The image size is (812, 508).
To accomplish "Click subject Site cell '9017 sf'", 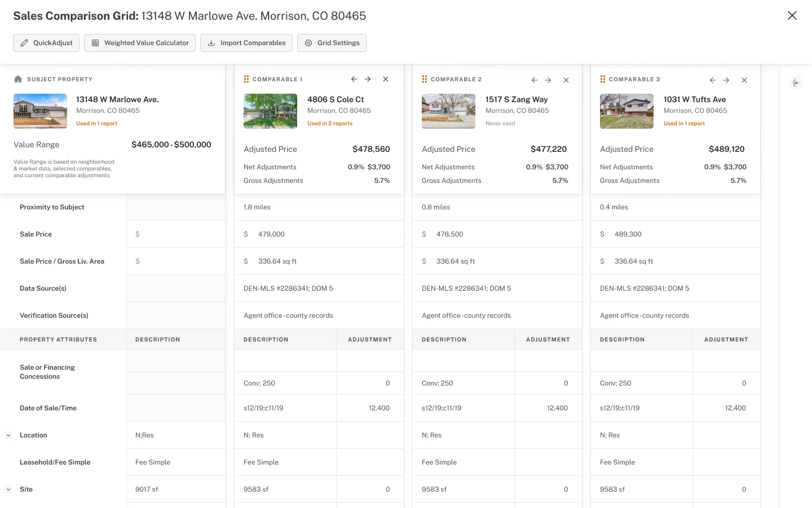I will pos(176,489).
